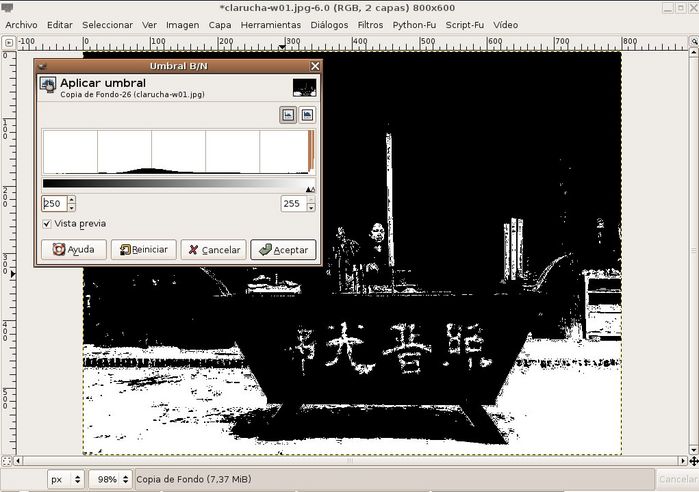Image resolution: width=699 pixels, height=492 pixels.
Task: Open the Seleccionar menu
Action: [x=107, y=25]
